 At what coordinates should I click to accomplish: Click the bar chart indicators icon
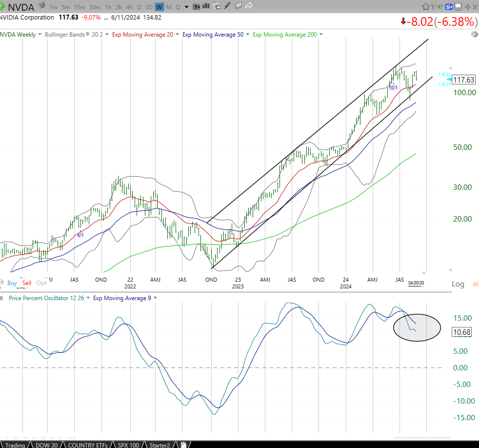click(x=206, y=6)
